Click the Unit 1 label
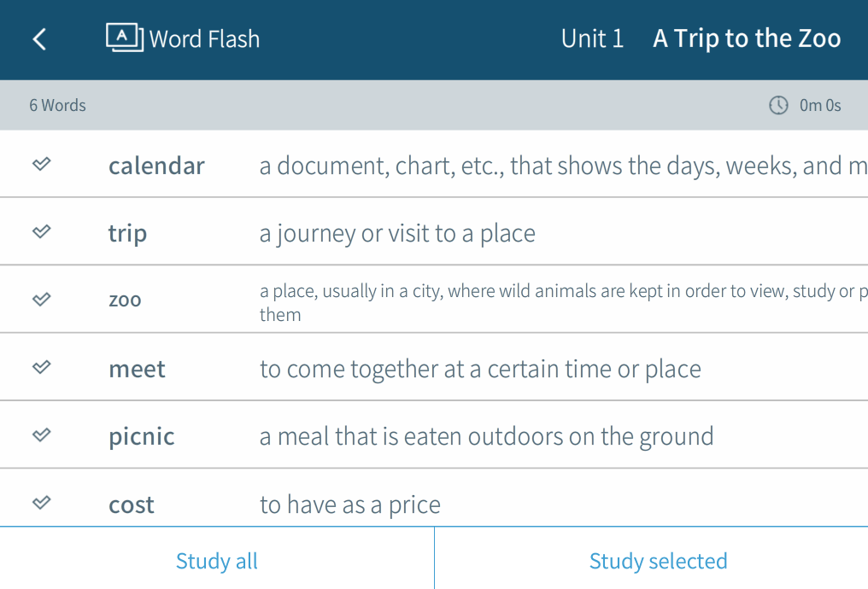Image resolution: width=868 pixels, height=589 pixels. [x=592, y=39]
